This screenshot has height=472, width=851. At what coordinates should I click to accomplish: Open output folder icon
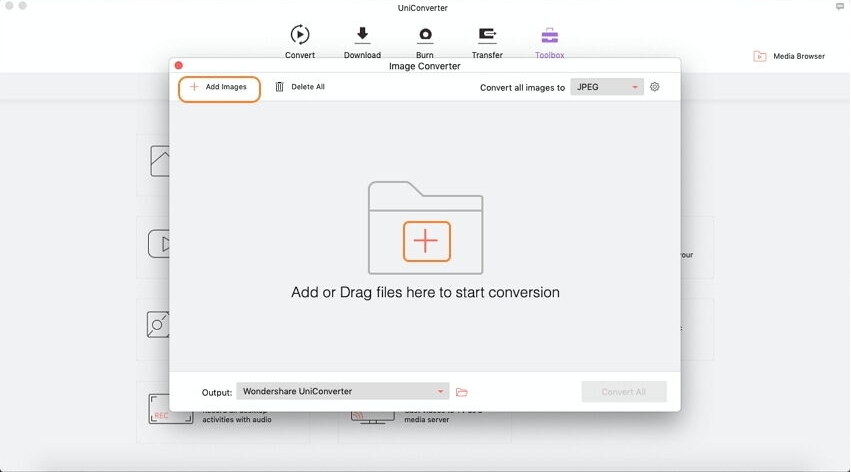pos(462,392)
